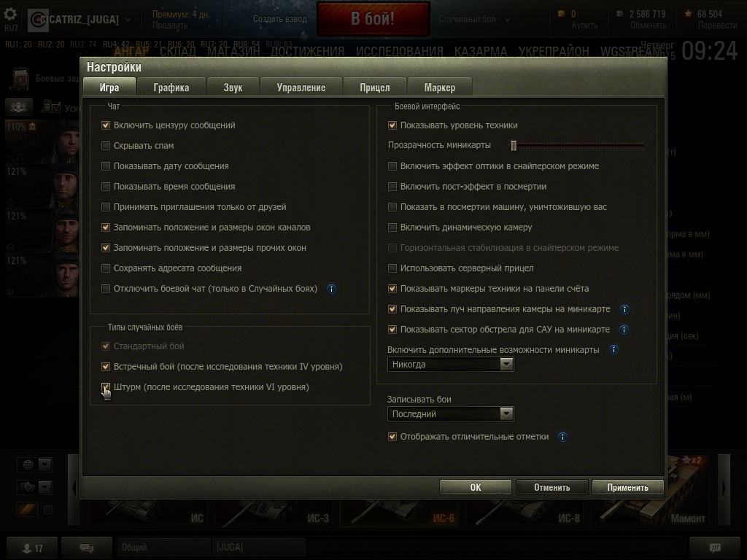Click info icon beside Отключить боевой чат
Screen dimensions: 747x560
(332, 289)
